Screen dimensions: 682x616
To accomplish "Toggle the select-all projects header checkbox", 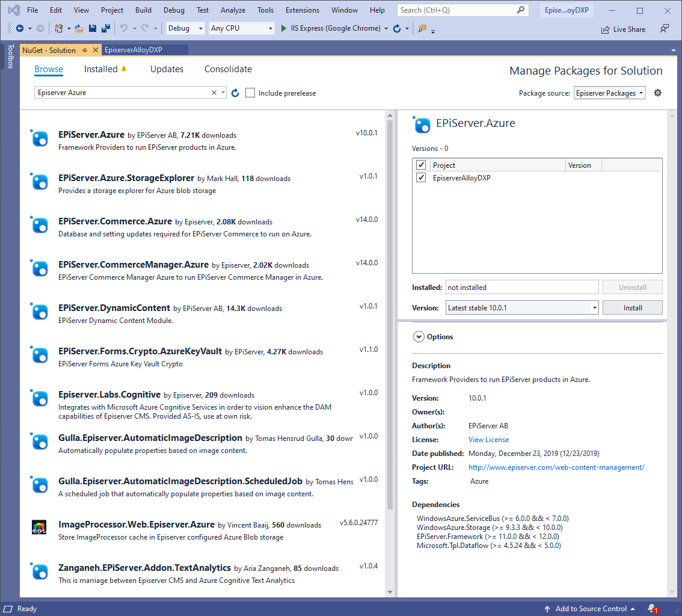I will [421, 165].
